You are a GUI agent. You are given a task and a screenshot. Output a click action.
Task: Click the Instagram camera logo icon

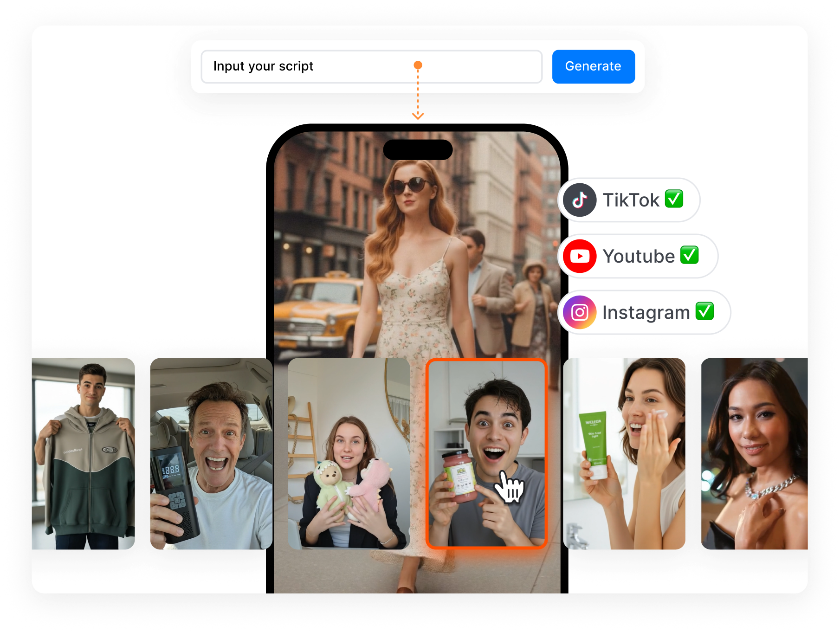coord(580,312)
